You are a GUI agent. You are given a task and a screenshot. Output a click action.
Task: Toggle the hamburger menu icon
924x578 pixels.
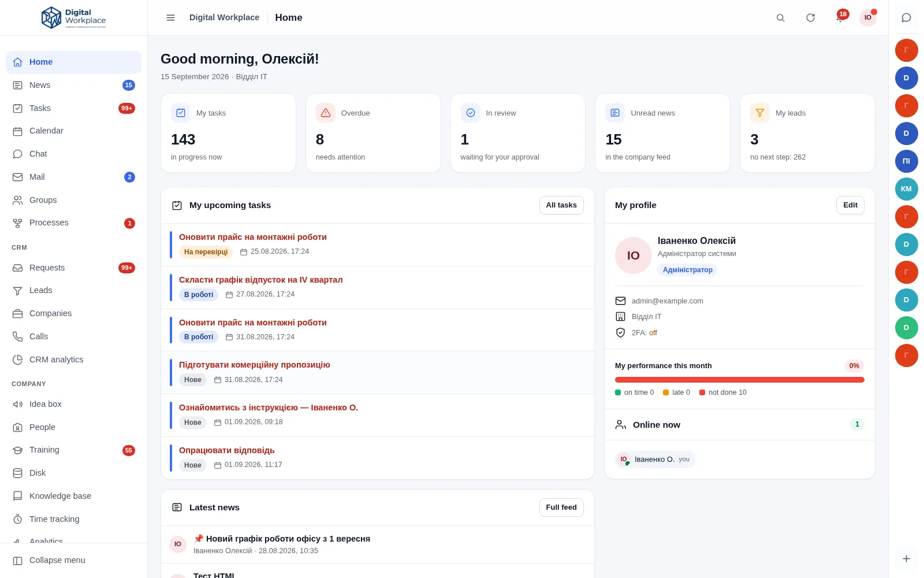170,18
